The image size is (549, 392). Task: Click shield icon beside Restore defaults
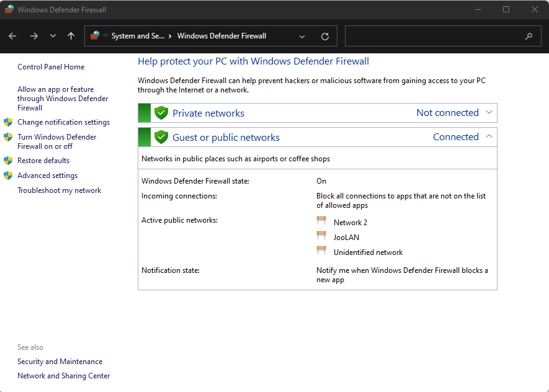click(8, 161)
